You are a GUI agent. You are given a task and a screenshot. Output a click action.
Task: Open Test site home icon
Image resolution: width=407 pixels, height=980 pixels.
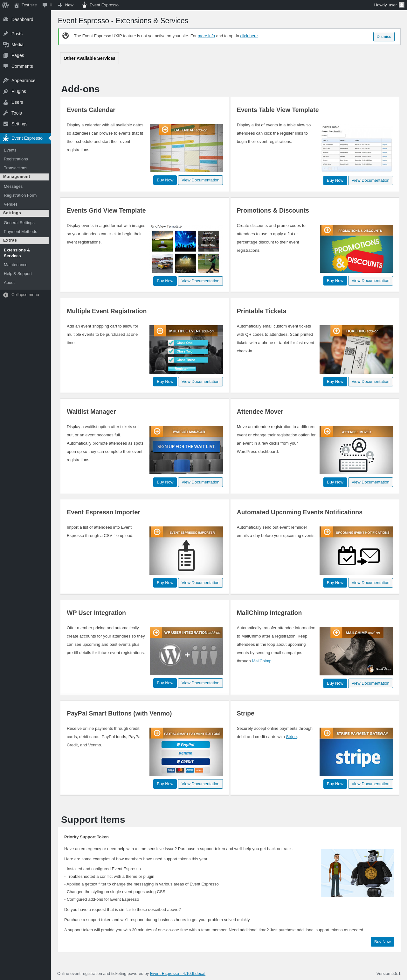[16, 5]
